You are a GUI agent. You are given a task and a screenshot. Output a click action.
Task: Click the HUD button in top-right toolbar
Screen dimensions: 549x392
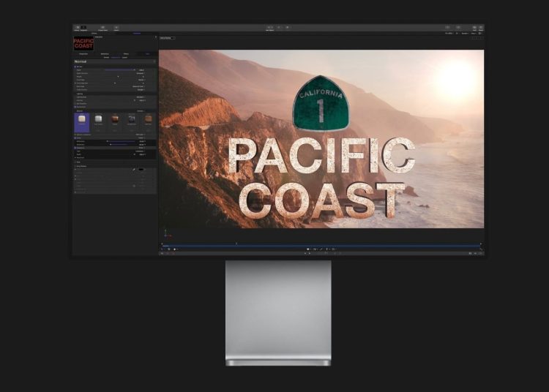[x=474, y=28]
